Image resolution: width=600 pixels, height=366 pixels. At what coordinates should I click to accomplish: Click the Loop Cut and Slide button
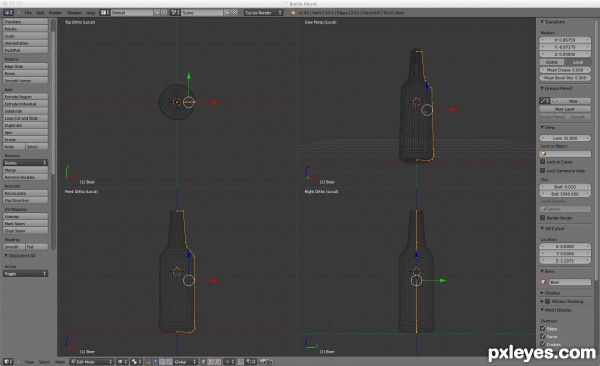(x=25, y=118)
